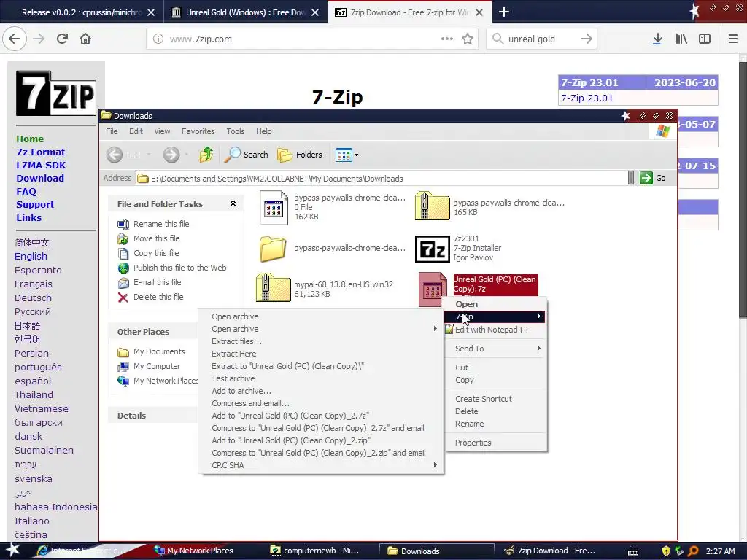
Task: Open My Computer under Other Places
Action: (157, 366)
